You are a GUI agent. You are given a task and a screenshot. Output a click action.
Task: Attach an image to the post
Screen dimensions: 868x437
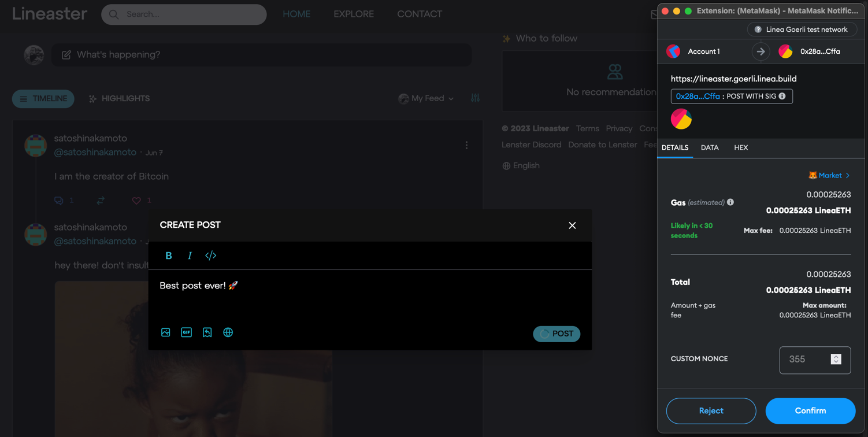click(x=166, y=332)
